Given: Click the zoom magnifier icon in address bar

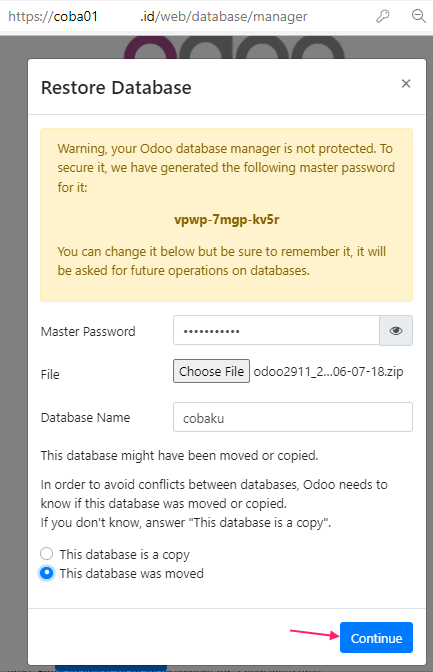Looking at the screenshot, I should 418,16.
